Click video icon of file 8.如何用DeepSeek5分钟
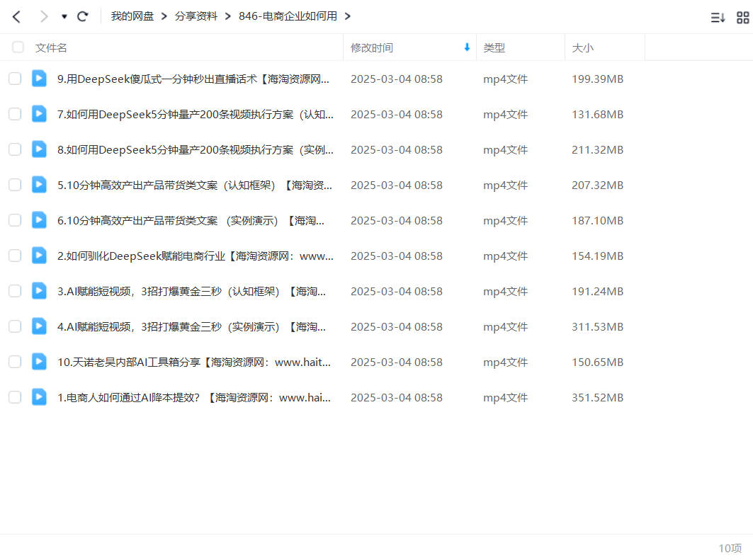The width and height of the screenshot is (753, 560). [40, 149]
